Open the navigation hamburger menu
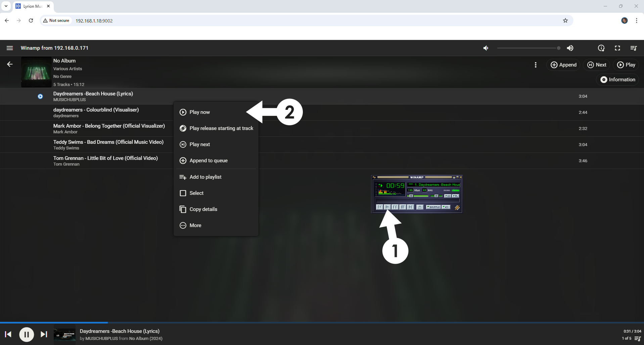644x345 pixels. pyautogui.click(x=10, y=48)
